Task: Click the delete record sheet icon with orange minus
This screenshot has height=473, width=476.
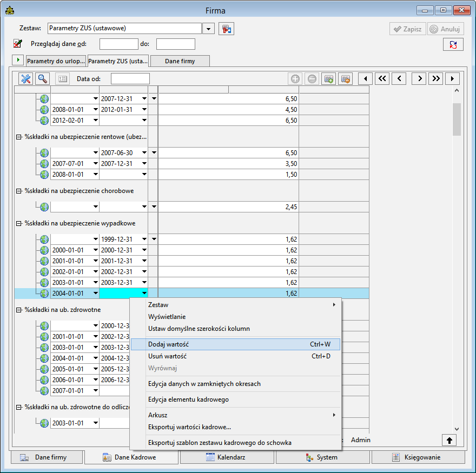Action: point(346,79)
